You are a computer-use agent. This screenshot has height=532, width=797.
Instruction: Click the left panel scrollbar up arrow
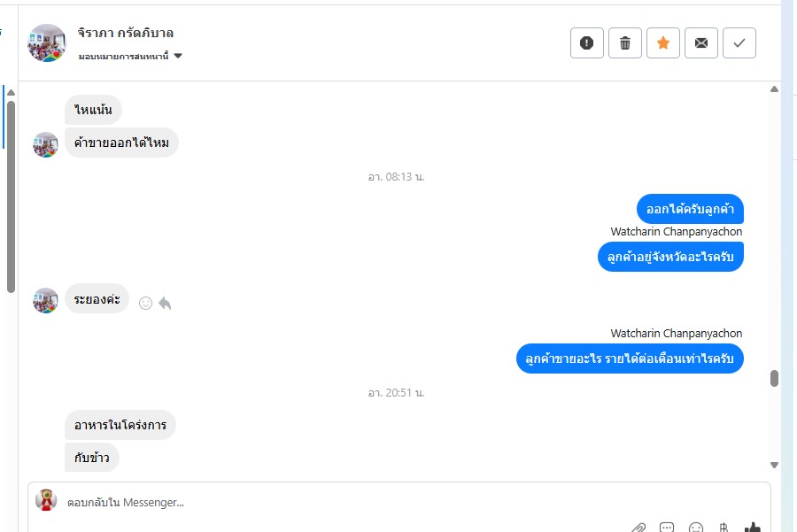[11, 93]
